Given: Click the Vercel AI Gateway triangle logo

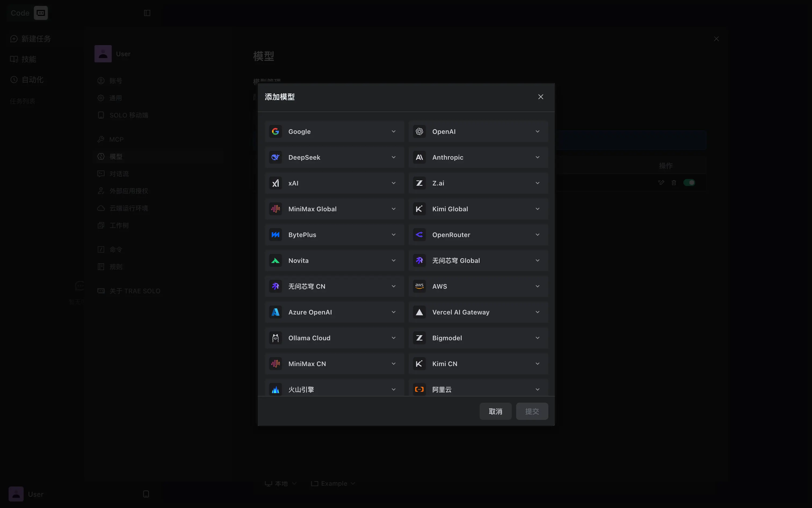Looking at the screenshot, I should pyautogui.click(x=419, y=312).
